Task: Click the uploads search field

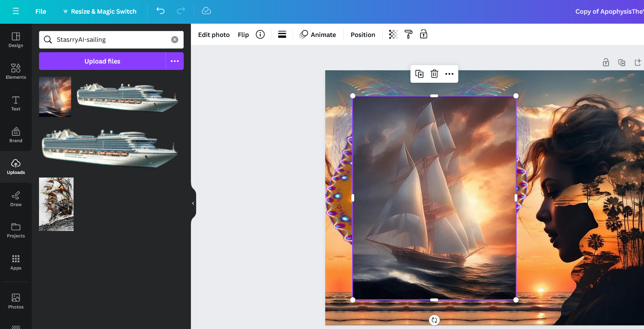Action: pyautogui.click(x=111, y=40)
